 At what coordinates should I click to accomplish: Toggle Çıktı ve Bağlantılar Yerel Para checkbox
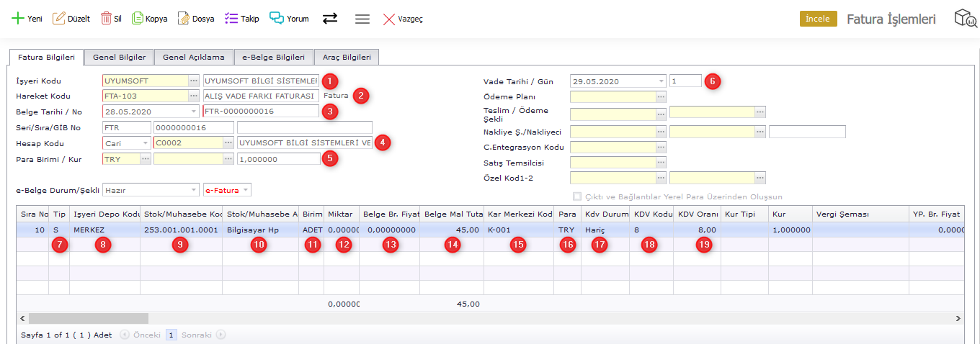[577, 196]
